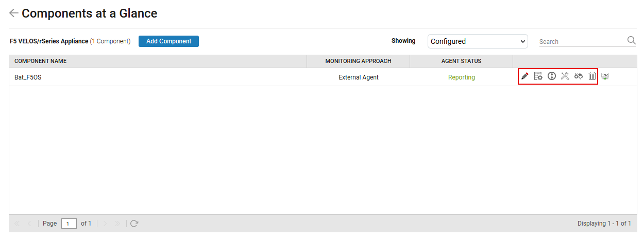The image size is (644, 239).
Task: Select the Bat_F5OS component name
Action: [x=28, y=77]
